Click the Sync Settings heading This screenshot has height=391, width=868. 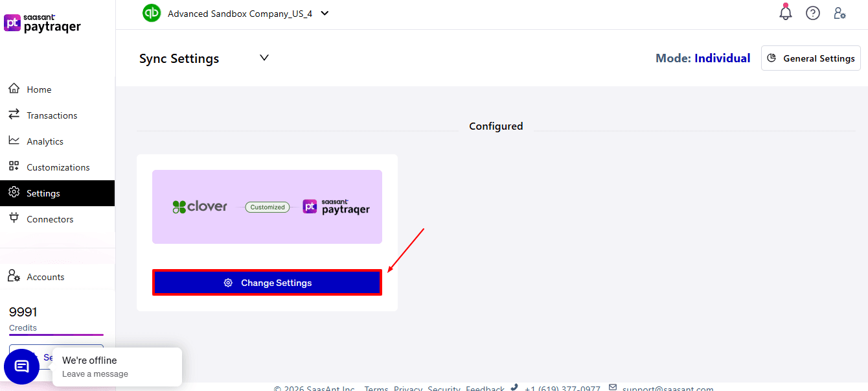pos(179,58)
